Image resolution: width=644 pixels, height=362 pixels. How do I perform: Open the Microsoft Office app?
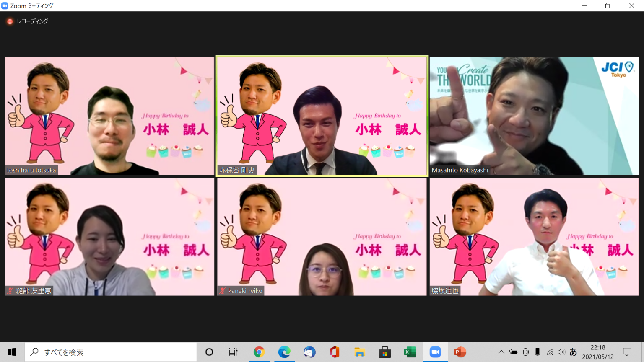click(x=335, y=352)
